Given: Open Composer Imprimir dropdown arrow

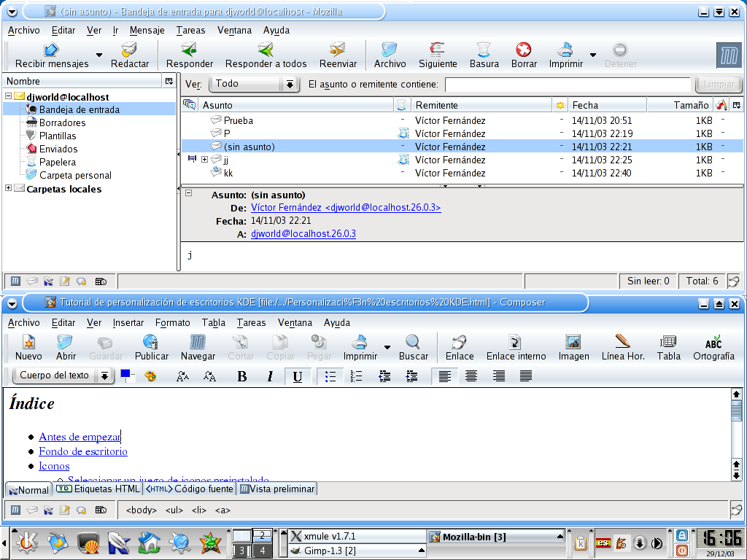Looking at the screenshot, I should coord(387,348).
